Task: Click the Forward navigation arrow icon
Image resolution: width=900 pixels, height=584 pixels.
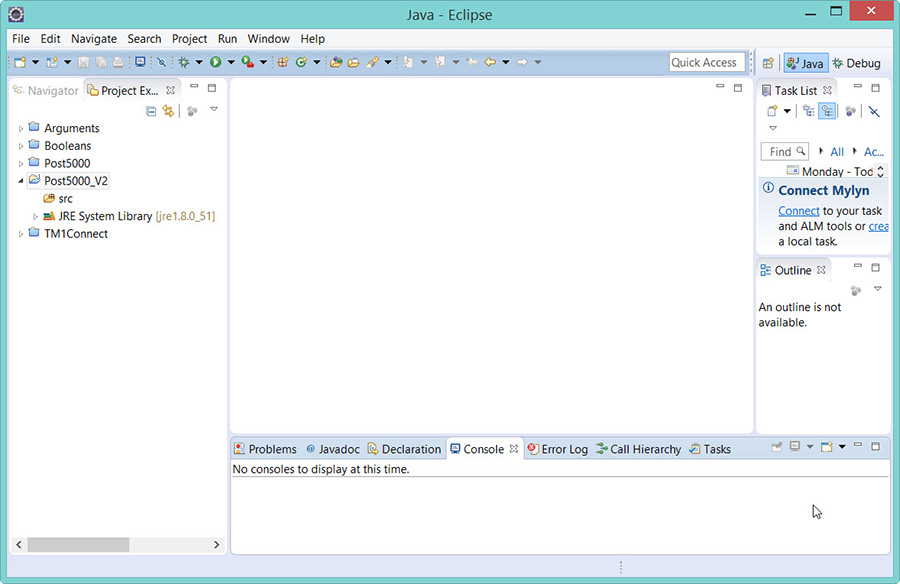Action: pyautogui.click(x=522, y=62)
